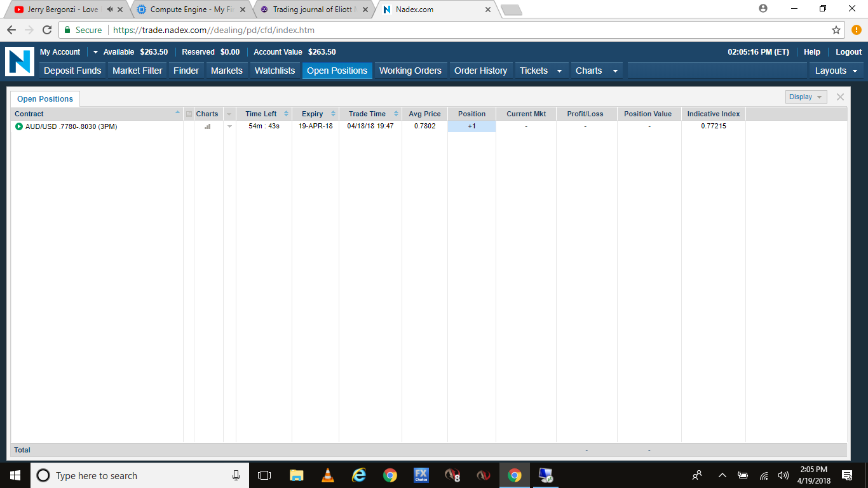Open the column header dropdown after Charts
Viewport: 868px width, 488px height.
pyautogui.click(x=229, y=114)
